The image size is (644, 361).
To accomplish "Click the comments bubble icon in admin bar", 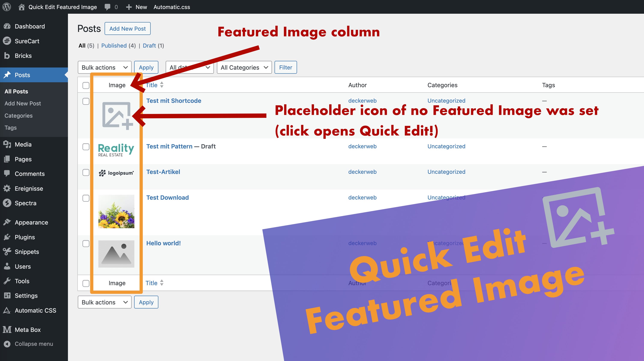I will coord(108,7).
